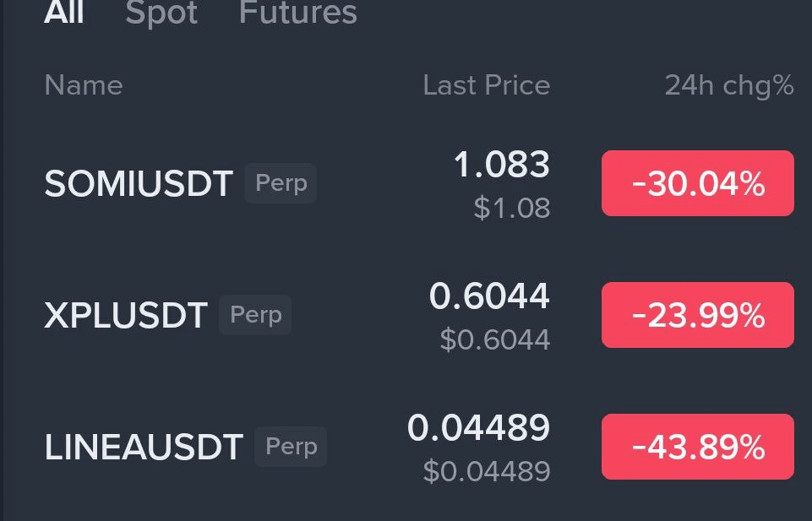Toggle the -43.89% change badge
Screen dimensions: 812x521
point(698,447)
